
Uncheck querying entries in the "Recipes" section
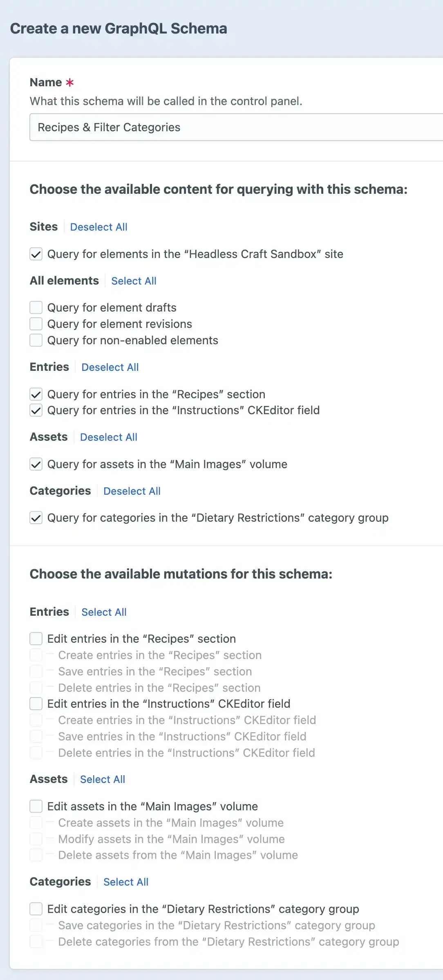click(36, 394)
